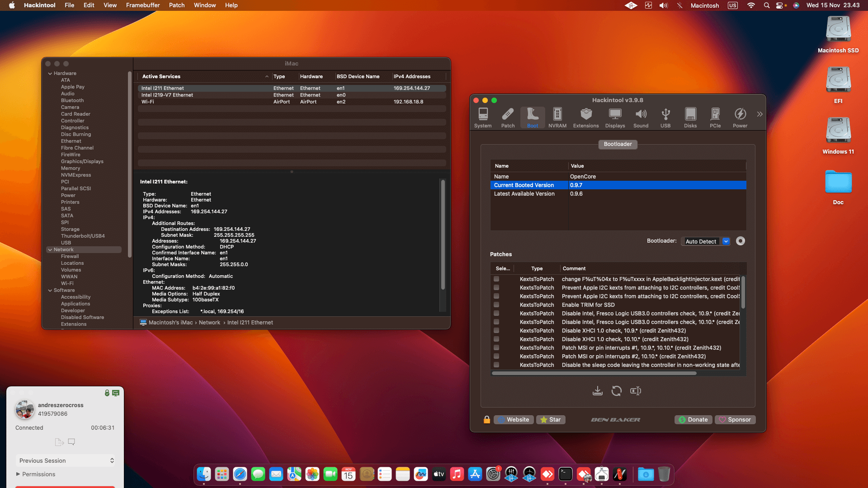The image size is (868, 488).
Task: Open the Window menu
Action: click(x=205, y=5)
